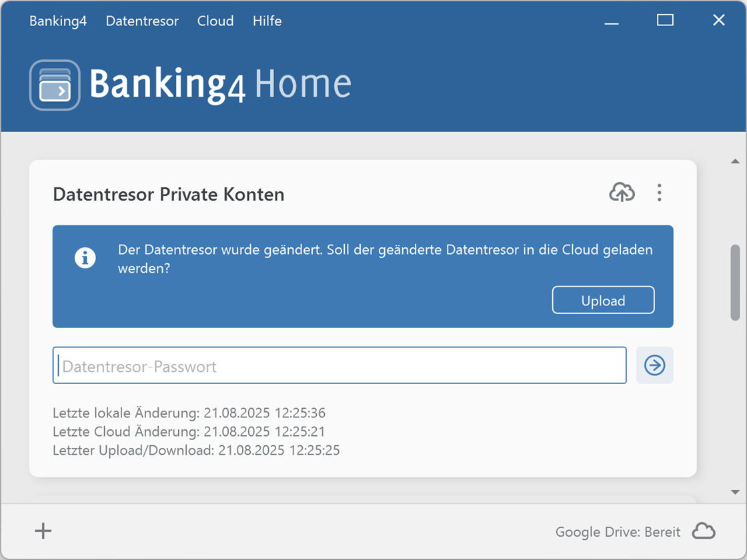The height and width of the screenshot is (560, 747).
Task: Click the info icon in the notification banner
Action: (x=85, y=257)
